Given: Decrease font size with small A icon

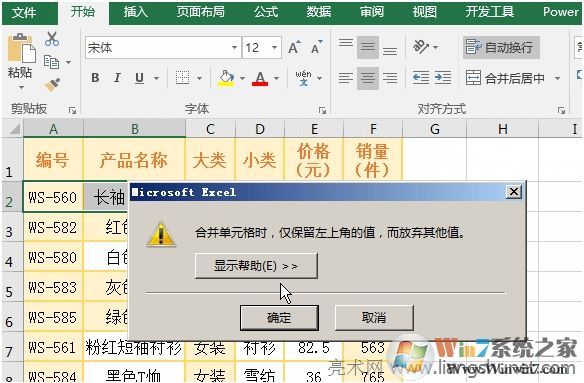Looking at the screenshot, I should pyautogui.click(x=317, y=47).
